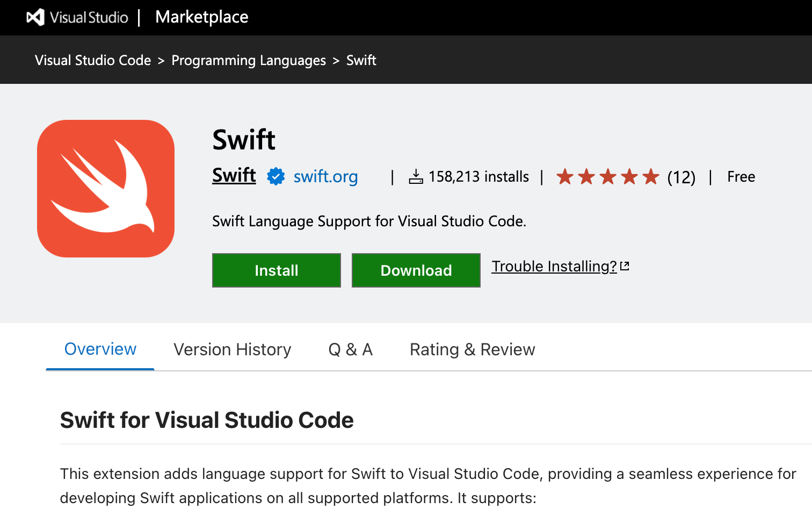Click the (12) review count
The width and height of the screenshot is (812, 516).
681,177
